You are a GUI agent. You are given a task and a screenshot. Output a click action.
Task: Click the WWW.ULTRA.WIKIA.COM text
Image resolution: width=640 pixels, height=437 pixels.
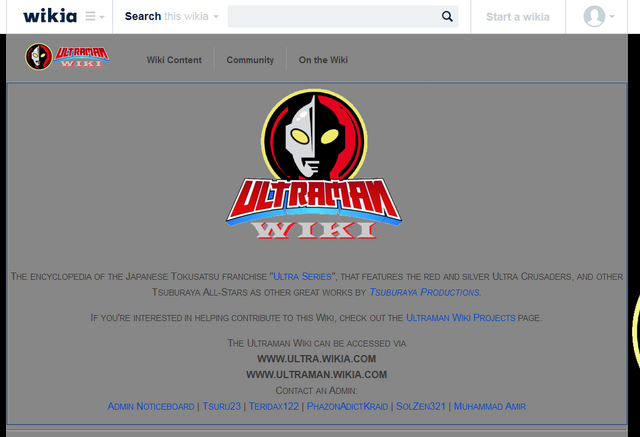pyautogui.click(x=316, y=359)
